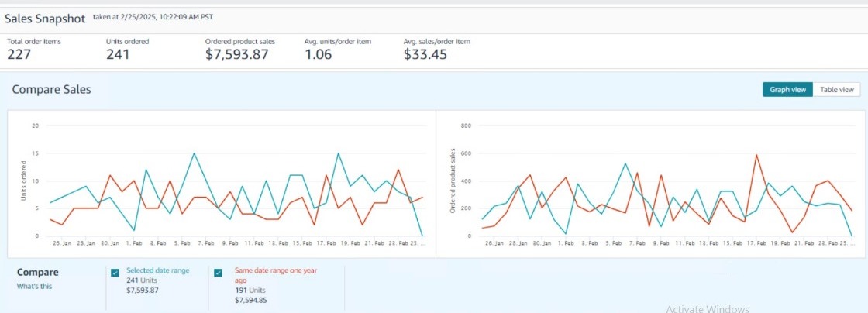Screen dimensions: 868x313
Task: Click the Total order items value 227
Action: click(x=19, y=54)
